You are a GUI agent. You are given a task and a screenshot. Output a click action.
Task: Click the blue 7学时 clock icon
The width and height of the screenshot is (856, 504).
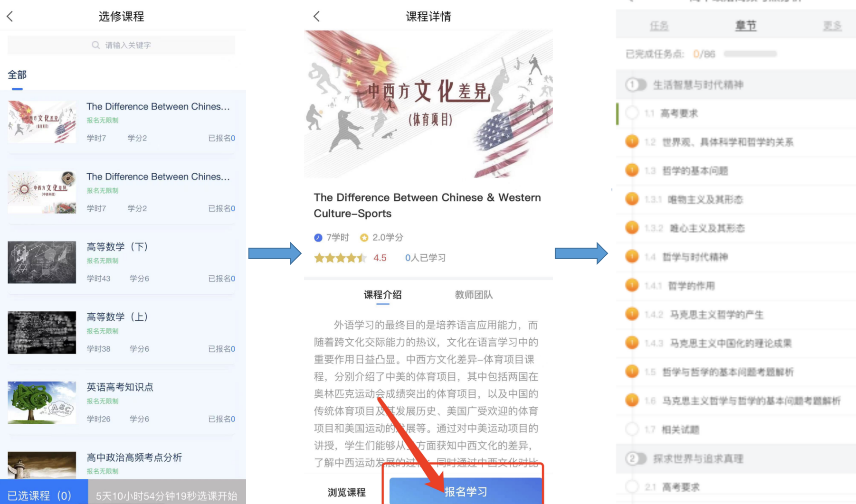tap(318, 237)
